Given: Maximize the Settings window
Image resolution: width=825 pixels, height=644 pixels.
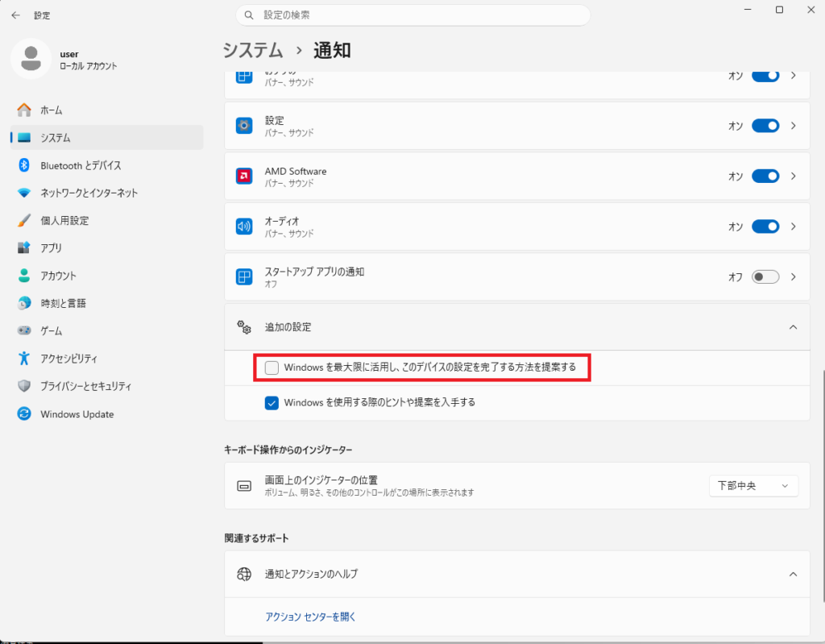Looking at the screenshot, I should (x=779, y=10).
